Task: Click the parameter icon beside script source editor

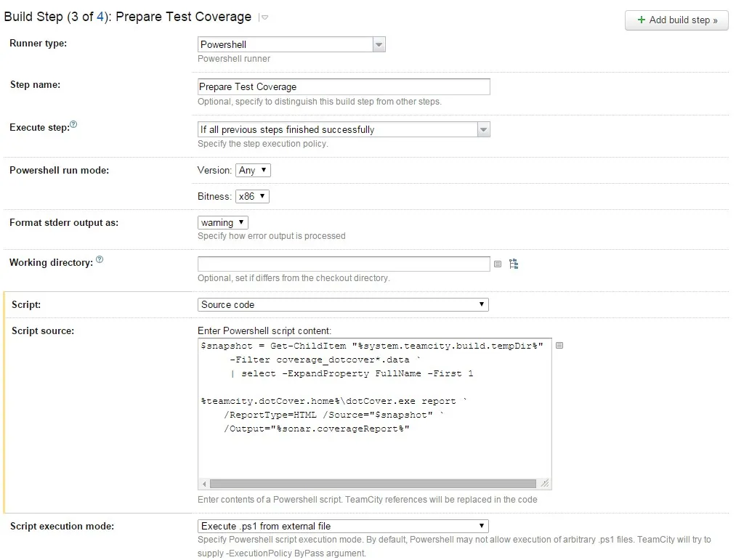Action: 559,346
